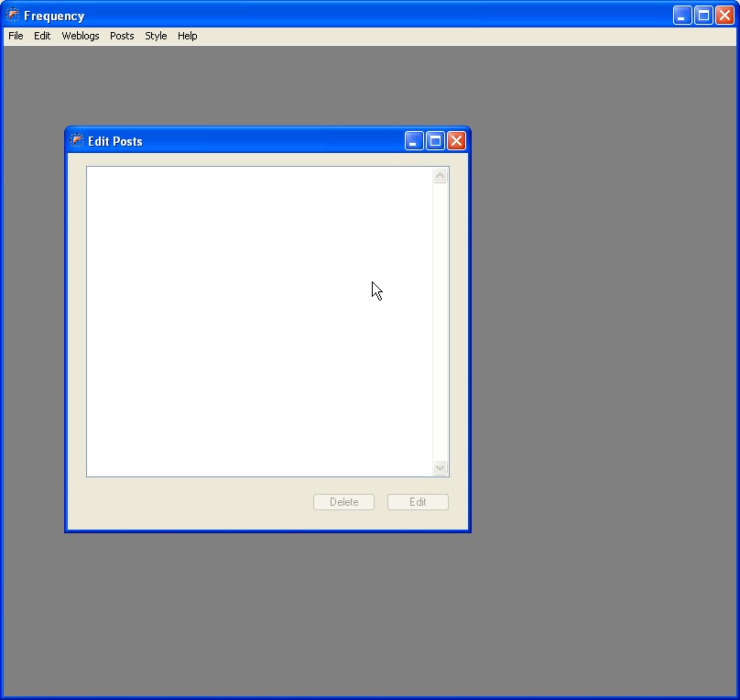Open the Weblogs menu
This screenshot has width=740, height=700.
coord(81,36)
